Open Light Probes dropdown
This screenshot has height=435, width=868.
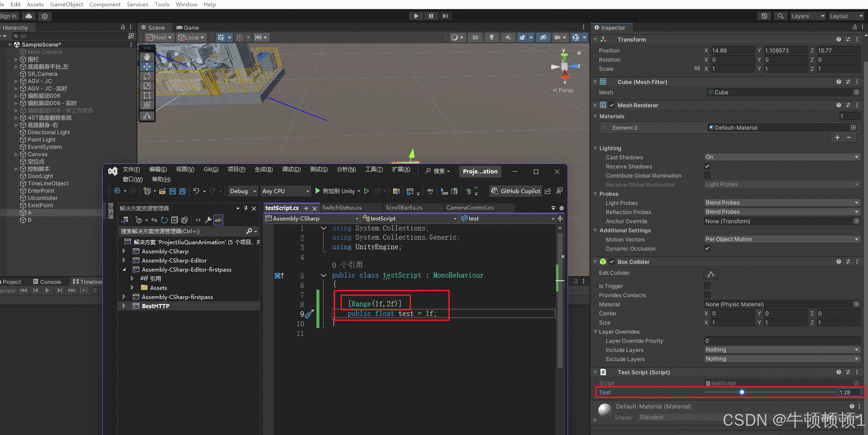(782, 203)
